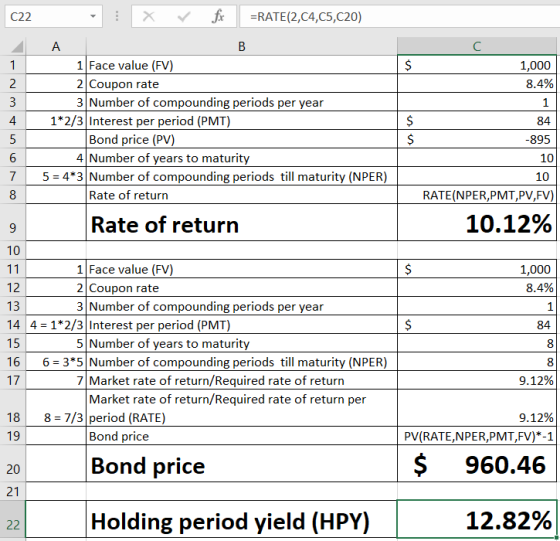Image resolution: width=560 pixels, height=541 pixels.
Task: Select cell C4 showing 84
Action: [x=477, y=121]
